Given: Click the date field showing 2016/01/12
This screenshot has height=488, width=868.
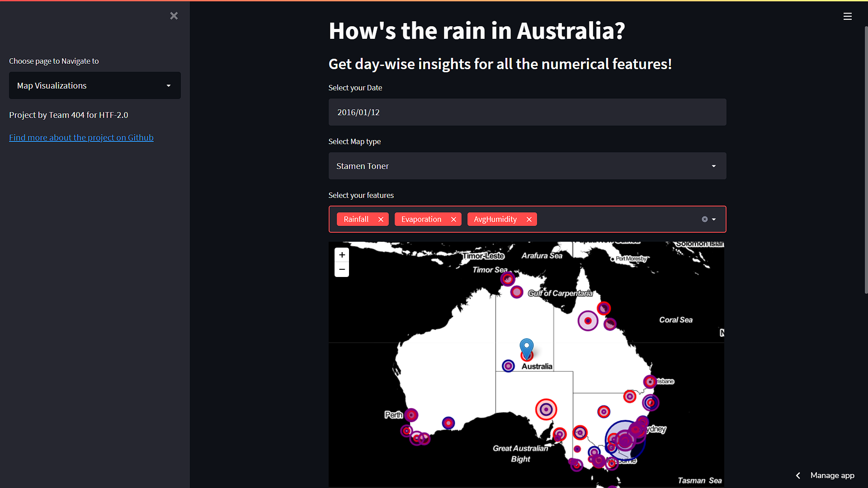Looking at the screenshot, I should [527, 112].
